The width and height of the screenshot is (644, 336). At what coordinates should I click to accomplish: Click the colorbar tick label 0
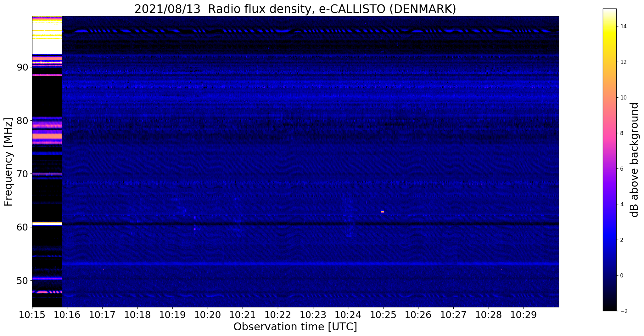pos(621,276)
